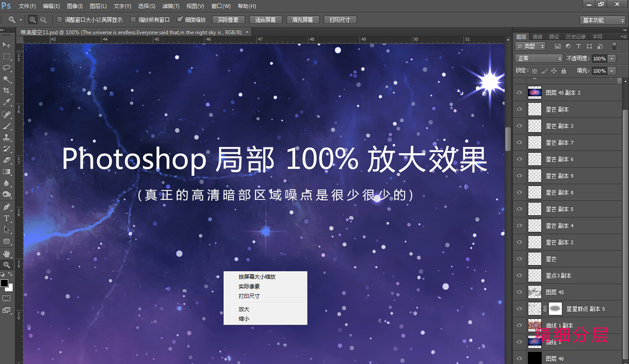
Task: Lock transparent pixels icon
Action: click(x=535, y=71)
